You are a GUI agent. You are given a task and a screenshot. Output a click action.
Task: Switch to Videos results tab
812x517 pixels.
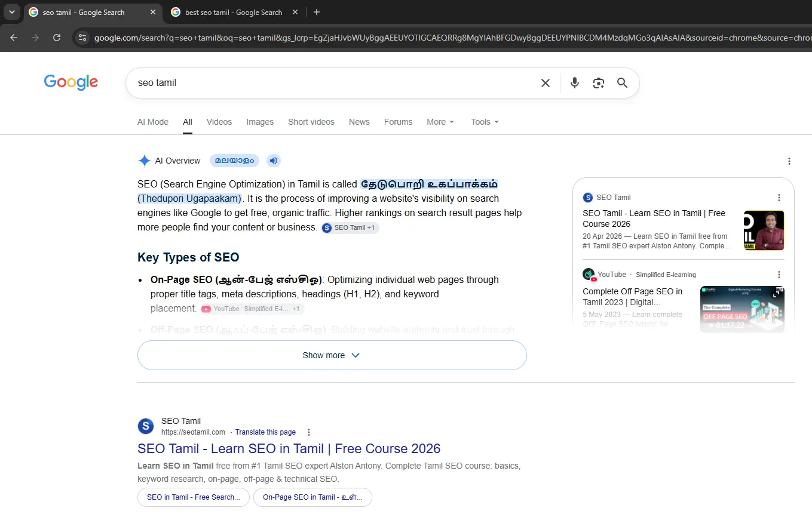click(x=219, y=122)
